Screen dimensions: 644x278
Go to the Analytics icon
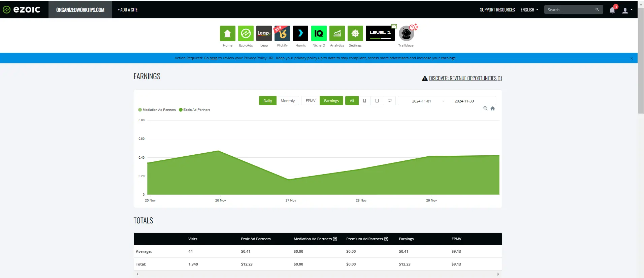pyautogui.click(x=337, y=33)
